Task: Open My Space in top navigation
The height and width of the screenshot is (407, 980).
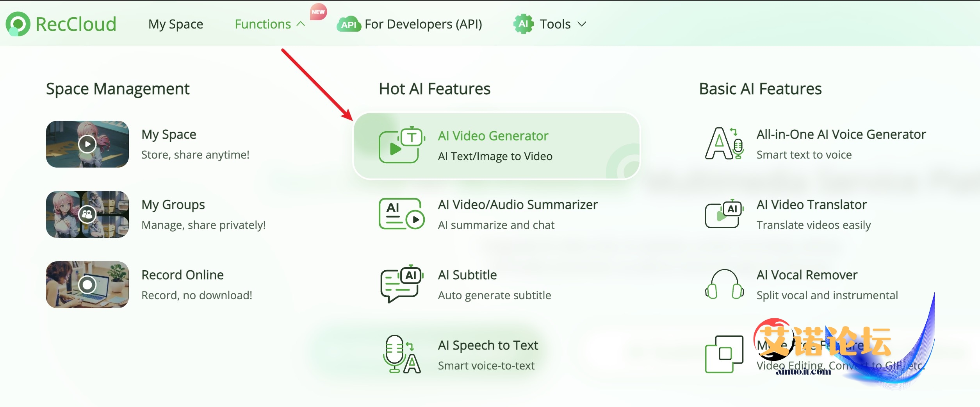Action: [x=176, y=24]
